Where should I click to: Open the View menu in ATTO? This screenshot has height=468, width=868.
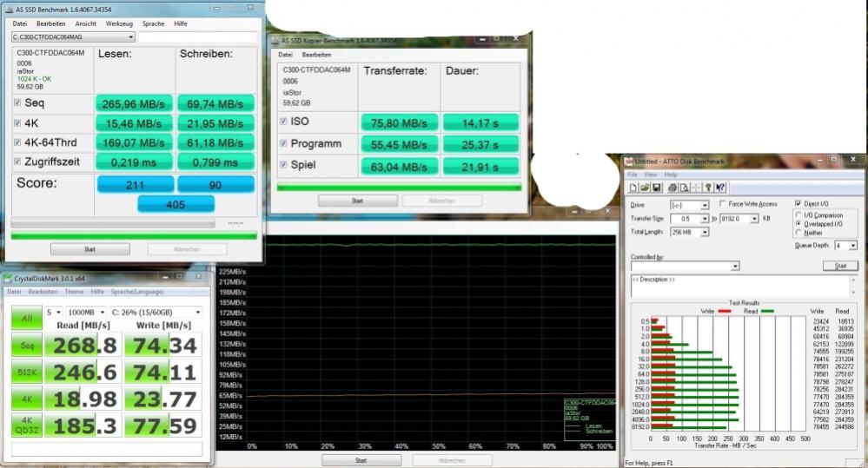click(651, 175)
